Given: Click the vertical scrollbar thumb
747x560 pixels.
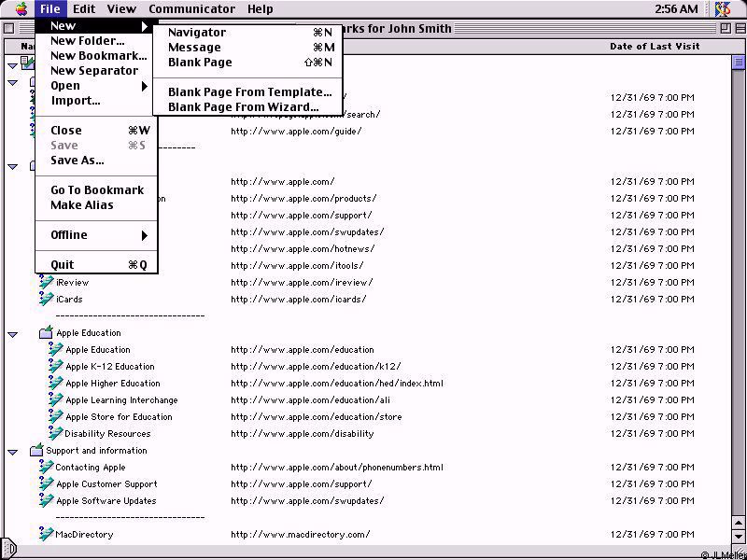Looking at the screenshot, I should (x=739, y=62).
